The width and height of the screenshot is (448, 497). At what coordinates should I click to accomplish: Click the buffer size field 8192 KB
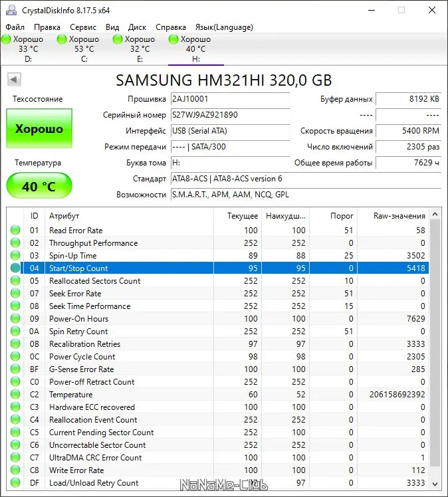[x=408, y=99]
